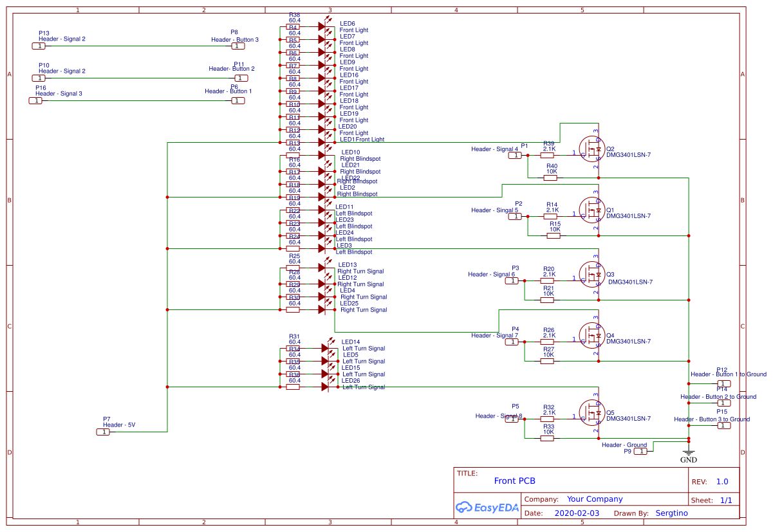Select the R39 2.1K resistor symbol

(547, 154)
